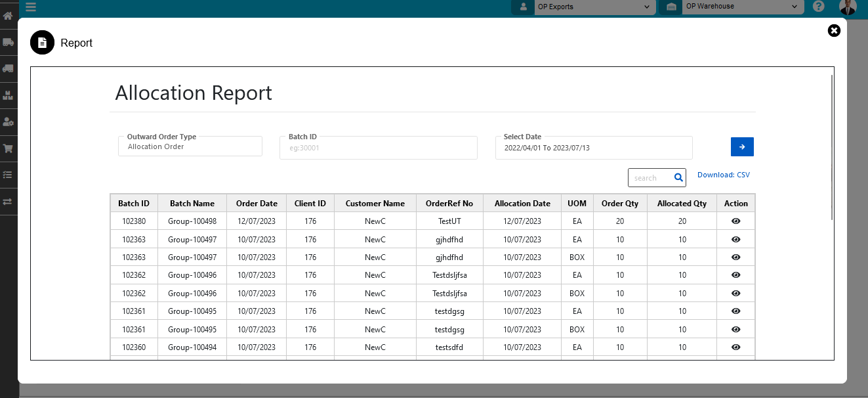Open the user settings sidebar icon
The image size is (868, 398).
coord(9,122)
